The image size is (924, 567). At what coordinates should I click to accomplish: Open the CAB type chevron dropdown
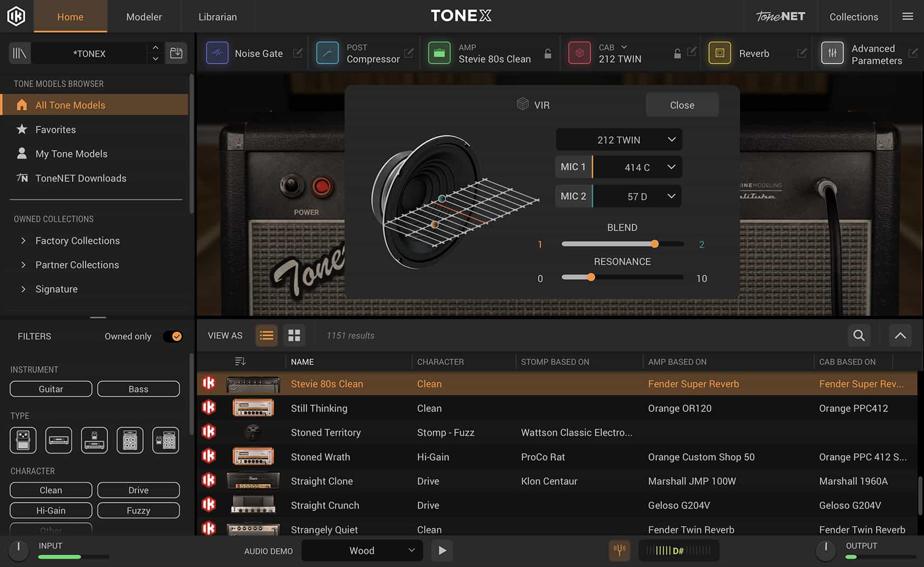click(x=624, y=47)
